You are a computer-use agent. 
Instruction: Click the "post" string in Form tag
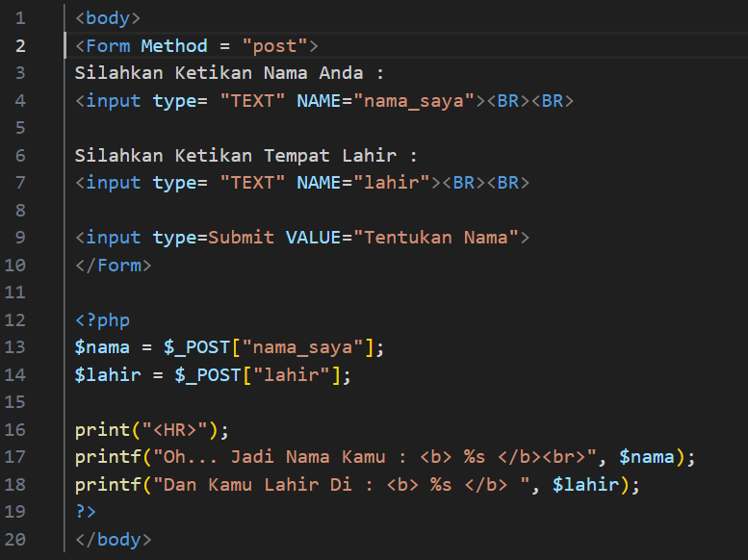click(274, 46)
